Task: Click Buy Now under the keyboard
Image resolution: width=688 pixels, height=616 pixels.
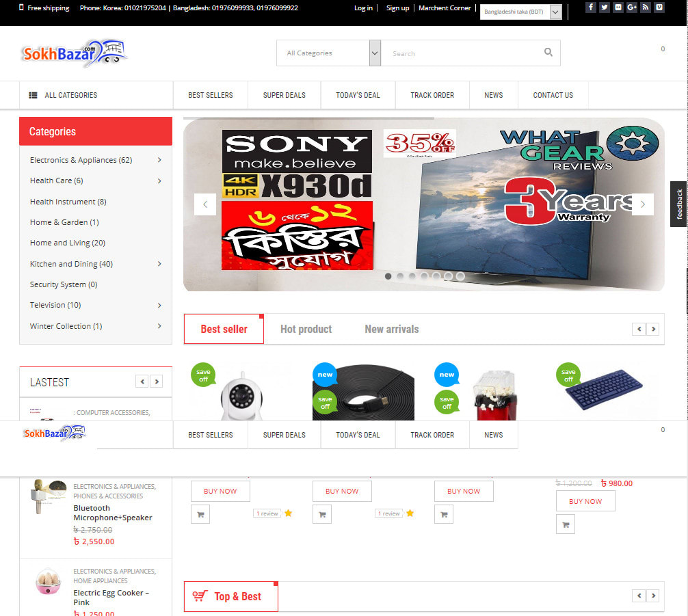Action: coord(585,501)
